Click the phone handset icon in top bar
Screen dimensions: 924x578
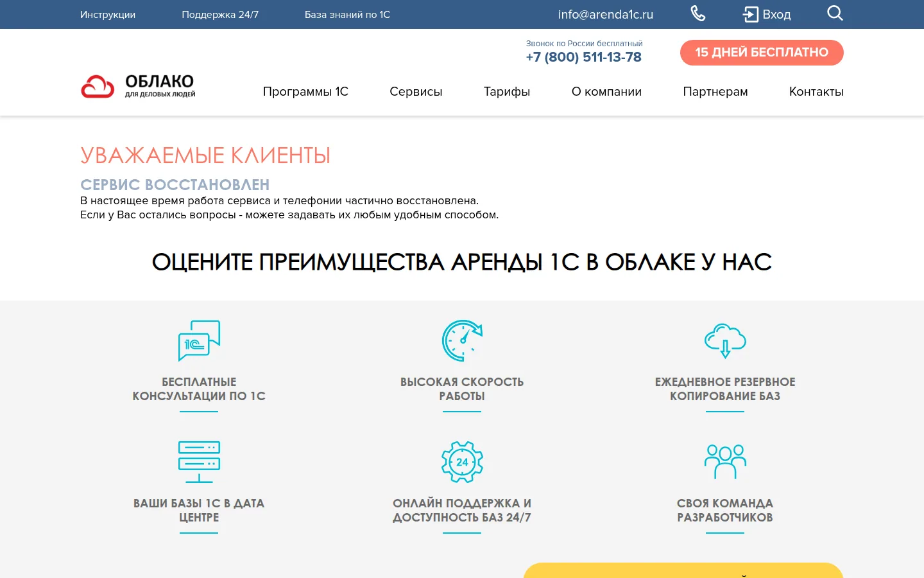[x=698, y=13]
